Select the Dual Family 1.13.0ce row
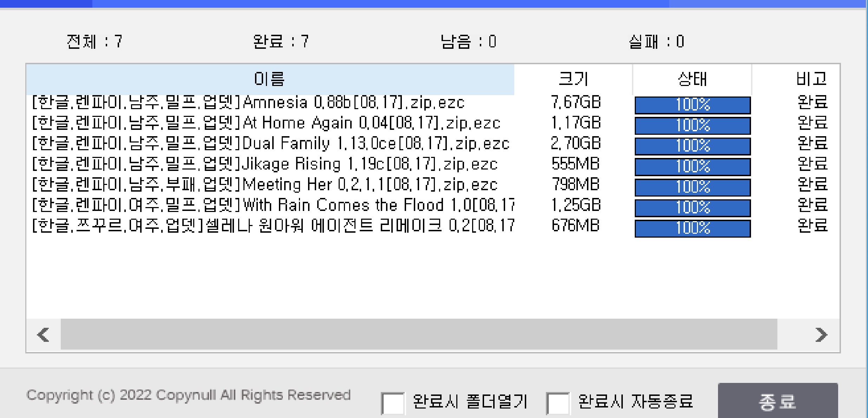Viewport: 868px width, 418px height. pyautogui.click(x=270, y=144)
